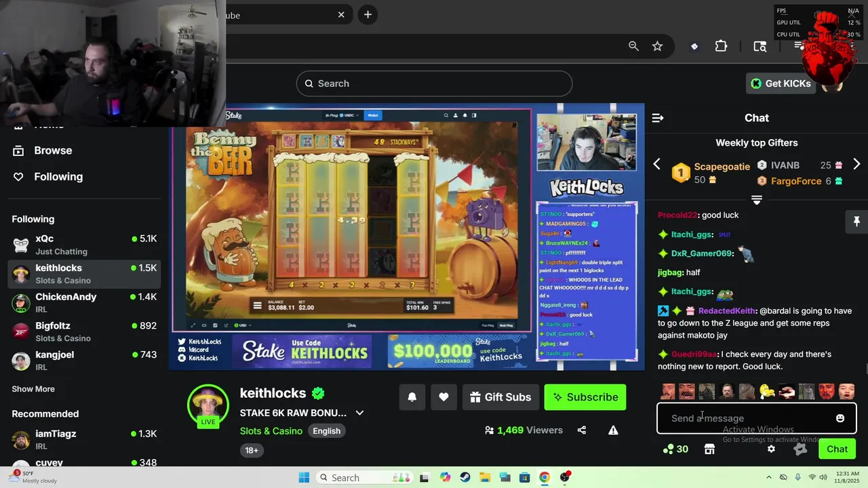Click jigbag username in chat

pos(670,272)
